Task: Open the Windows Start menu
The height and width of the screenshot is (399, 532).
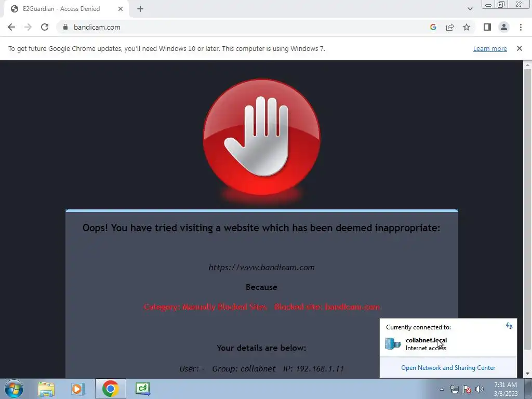Action: pos(14,389)
